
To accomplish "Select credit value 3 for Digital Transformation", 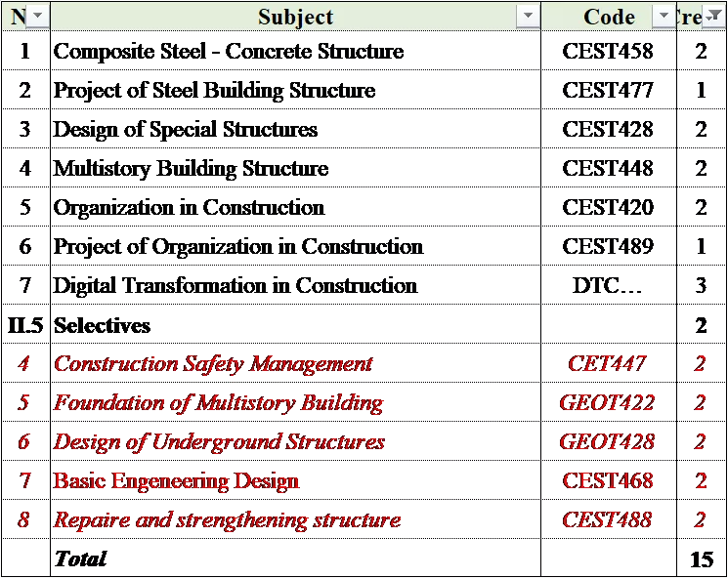I will click(702, 285).
